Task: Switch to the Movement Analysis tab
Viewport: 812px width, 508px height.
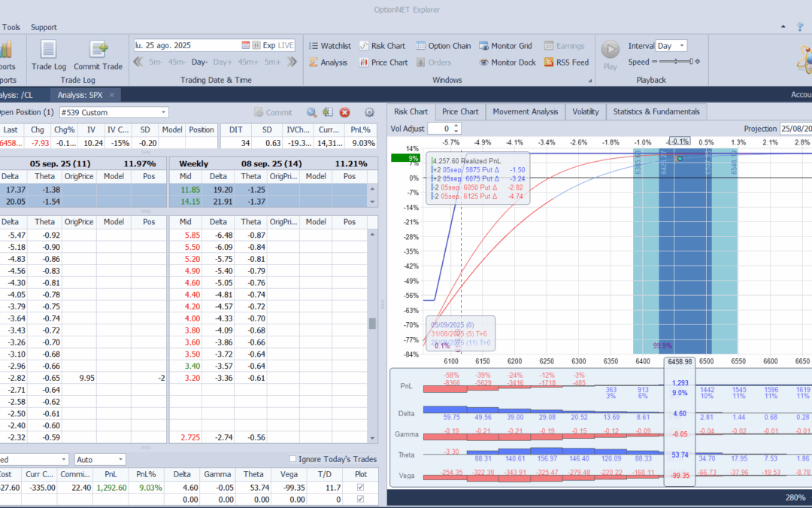Action: (525, 111)
